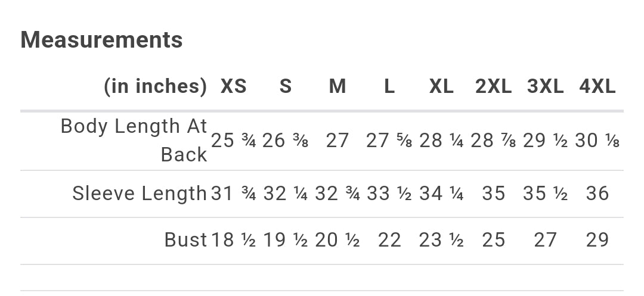Image resolution: width=644 pixels, height=296 pixels.
Task: Click the XS body length value 25 ¾
Action: click(x=233, y=141)
